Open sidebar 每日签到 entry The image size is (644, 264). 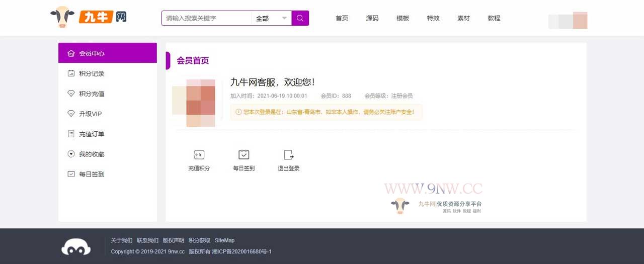108,174
